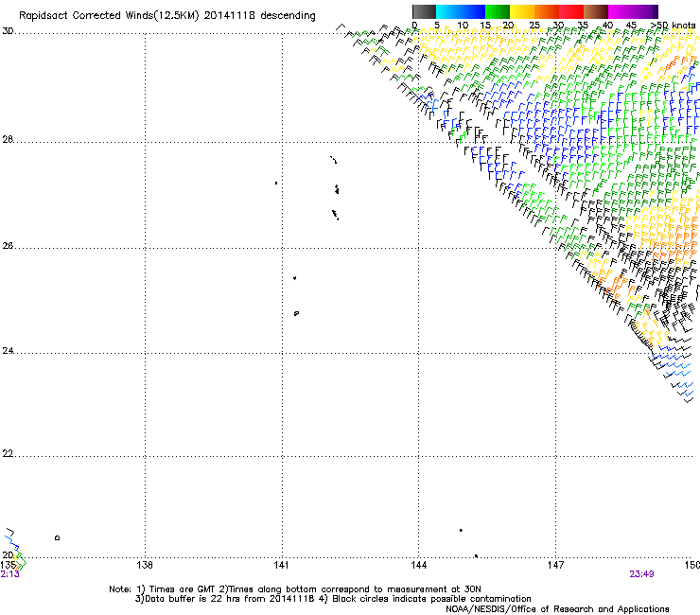The image size is (700, 615).
Task: Click the magenta 40-45 knots legend segment
Action: pyautogui.click(x=621, y=11)
